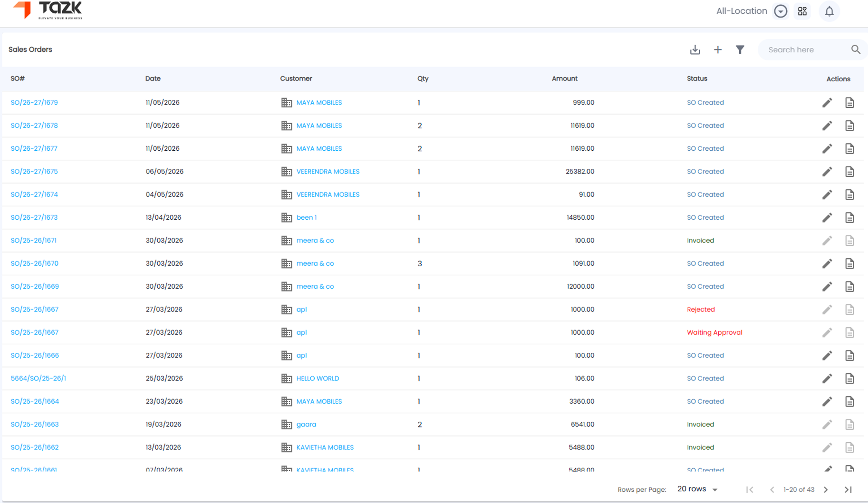Open the notifications bell

[829, 11]
